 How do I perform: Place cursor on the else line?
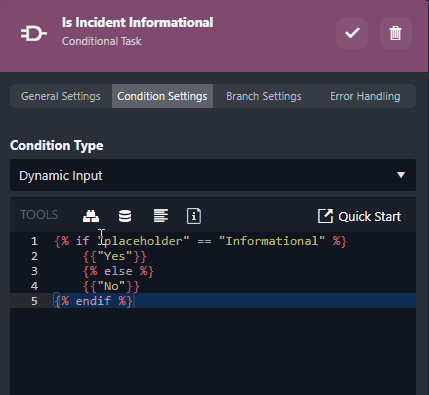[118, 271]
